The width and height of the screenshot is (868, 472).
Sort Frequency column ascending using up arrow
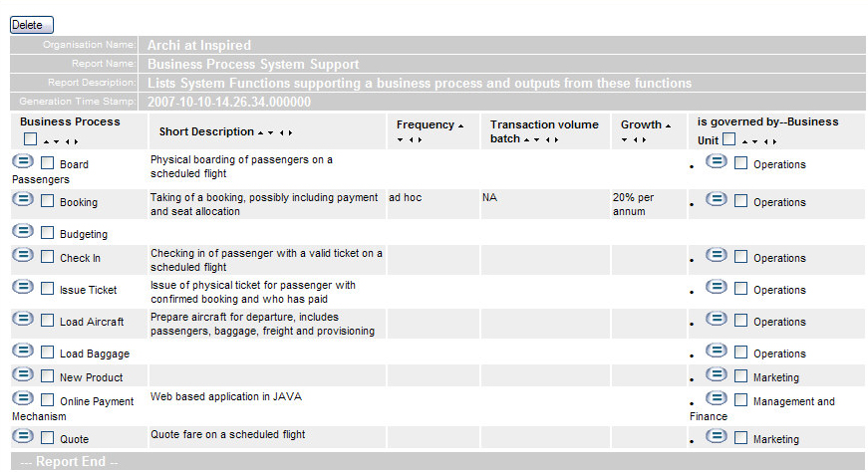(460, 126)
